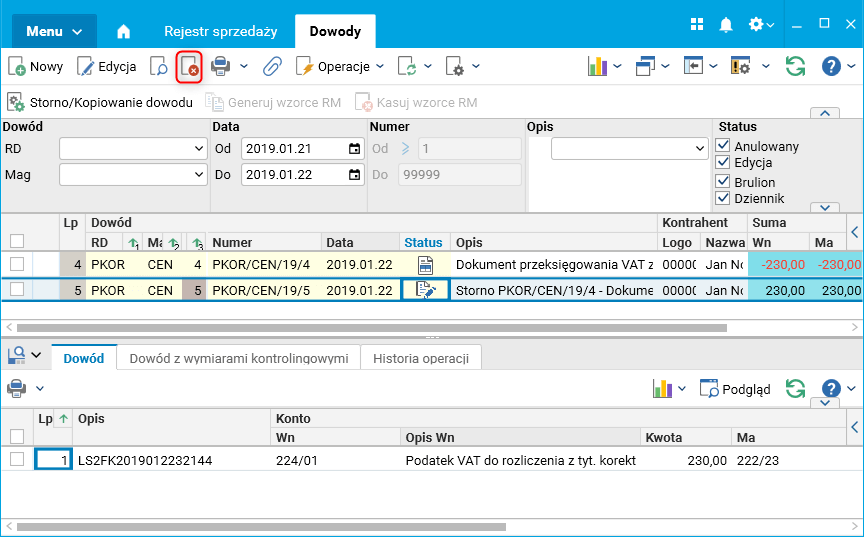Open notifications bell icon

pos(726,25)
